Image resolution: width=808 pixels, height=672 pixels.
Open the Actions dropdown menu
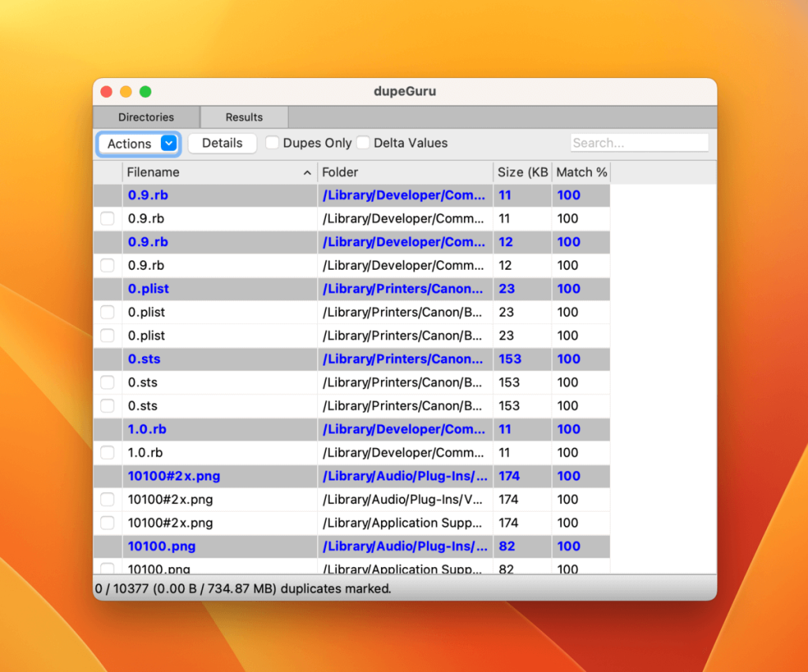(x=130, y=144)
